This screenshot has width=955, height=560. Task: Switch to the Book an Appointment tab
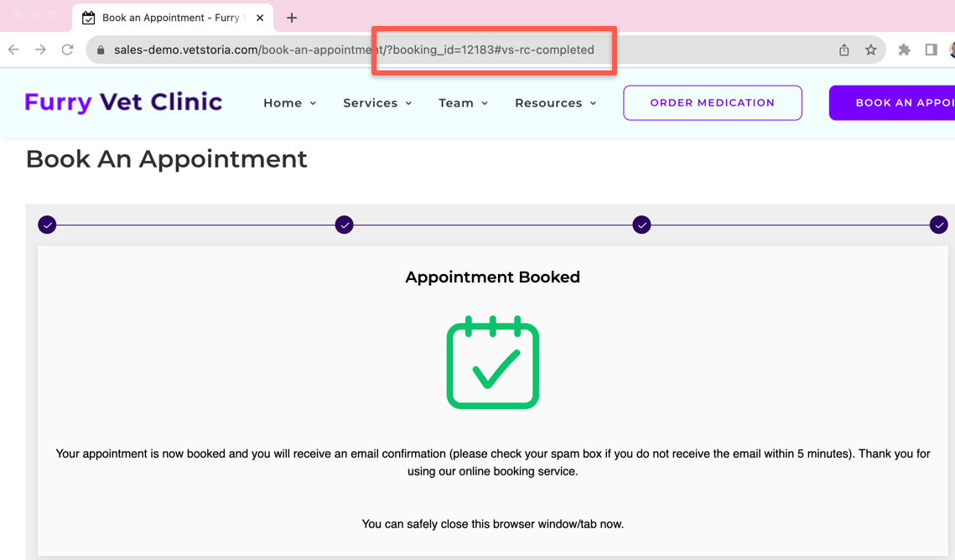(x=163, y=17)
